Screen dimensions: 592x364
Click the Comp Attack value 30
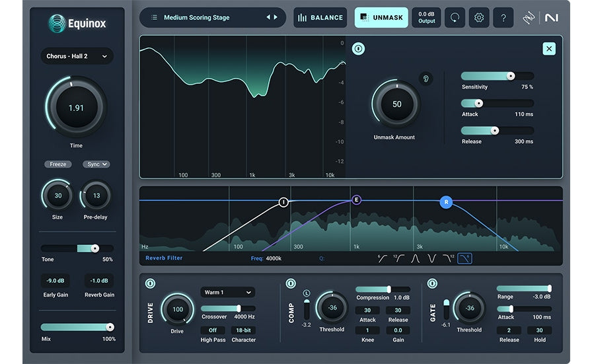(367, 310)
